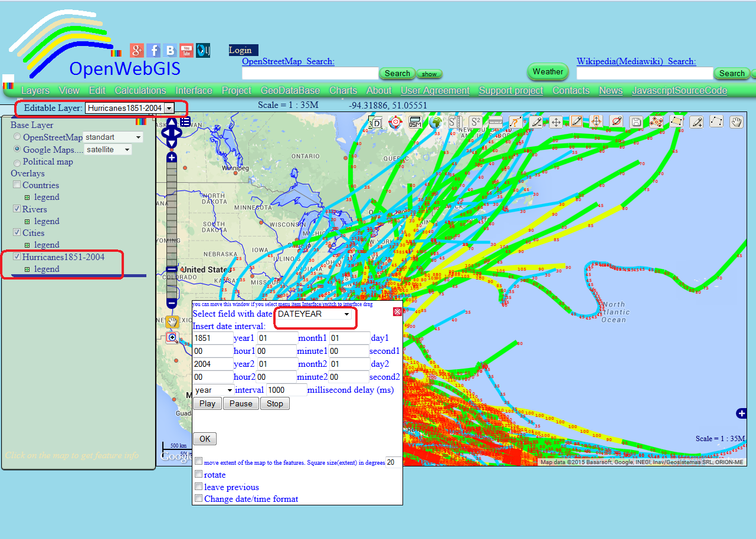Open the year interval dropdown
The width and height of the screenshot is (756, 539).
pyautogui.click(x=214, y=390)
